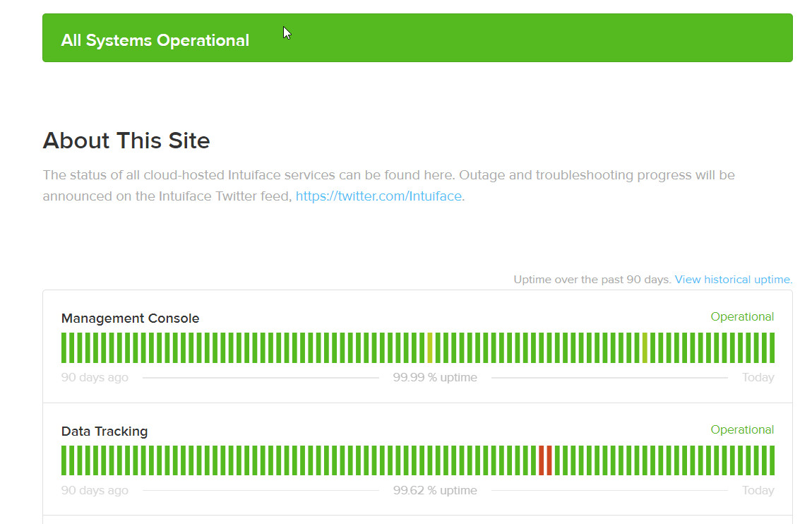Click the About This Site heading
The height and width of the screenshot is (524, 812).
(126, 141)
